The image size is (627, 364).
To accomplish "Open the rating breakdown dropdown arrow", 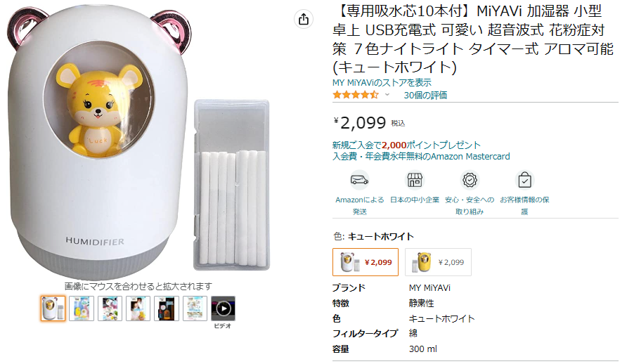I will tap(387, 95).
